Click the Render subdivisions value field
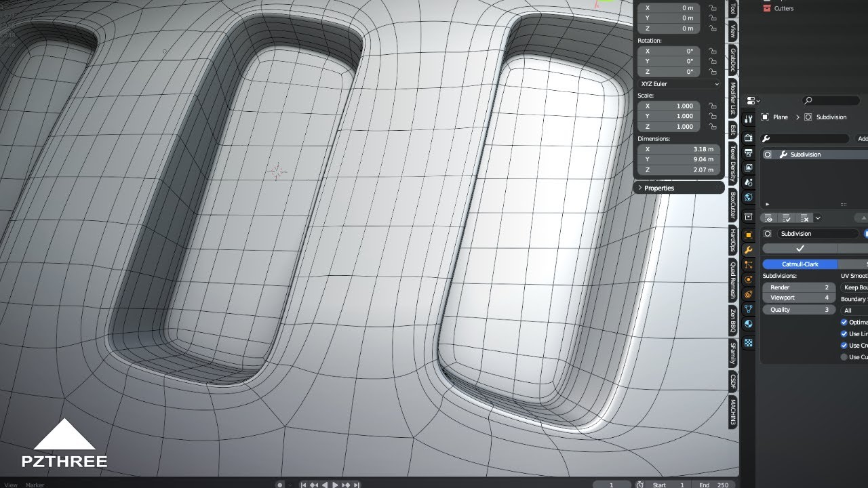 799,287
